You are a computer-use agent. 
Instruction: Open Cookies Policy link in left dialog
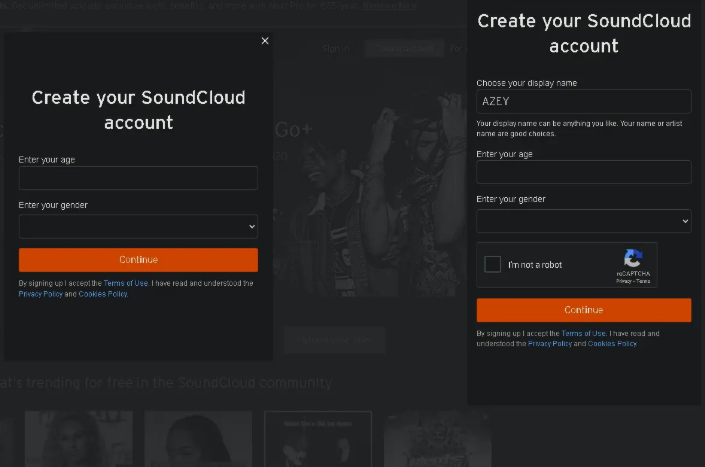click(x=103, y=294)
